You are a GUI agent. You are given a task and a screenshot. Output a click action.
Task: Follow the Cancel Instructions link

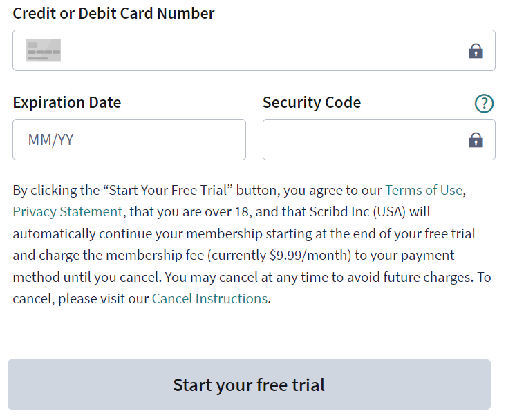209,298
